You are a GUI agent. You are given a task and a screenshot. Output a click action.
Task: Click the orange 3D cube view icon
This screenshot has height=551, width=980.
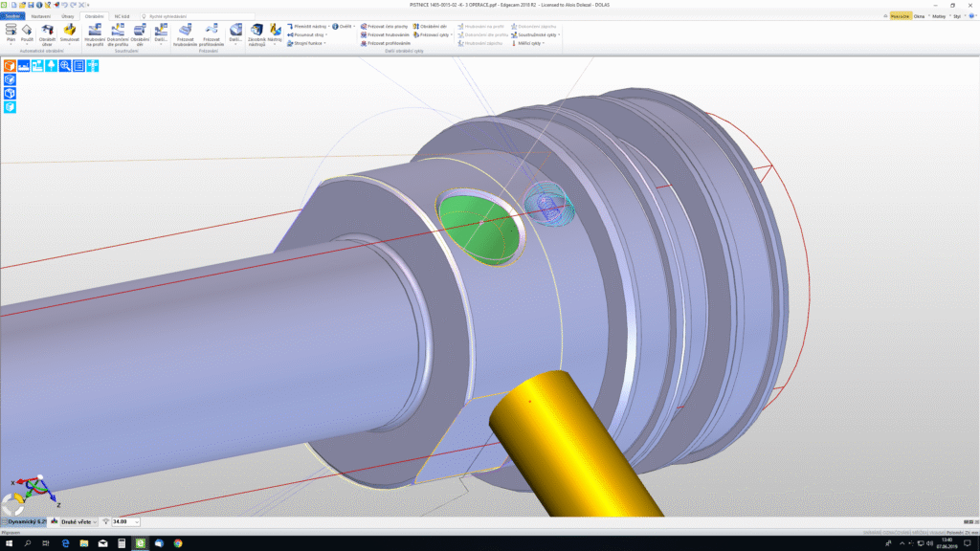(x=10, y=66)
